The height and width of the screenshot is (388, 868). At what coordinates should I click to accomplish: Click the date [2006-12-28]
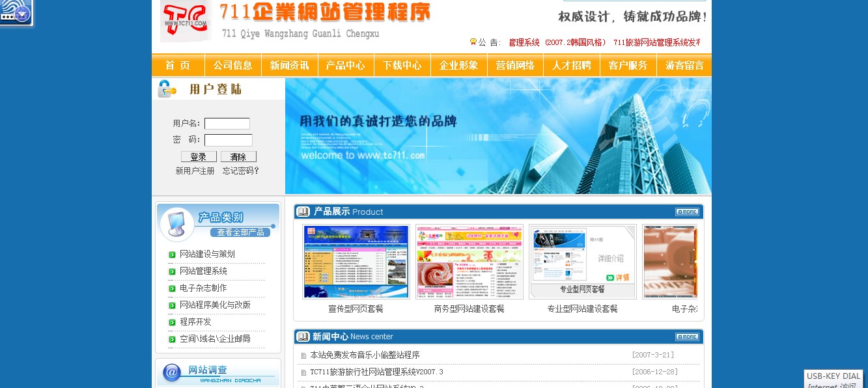point(655,372)
